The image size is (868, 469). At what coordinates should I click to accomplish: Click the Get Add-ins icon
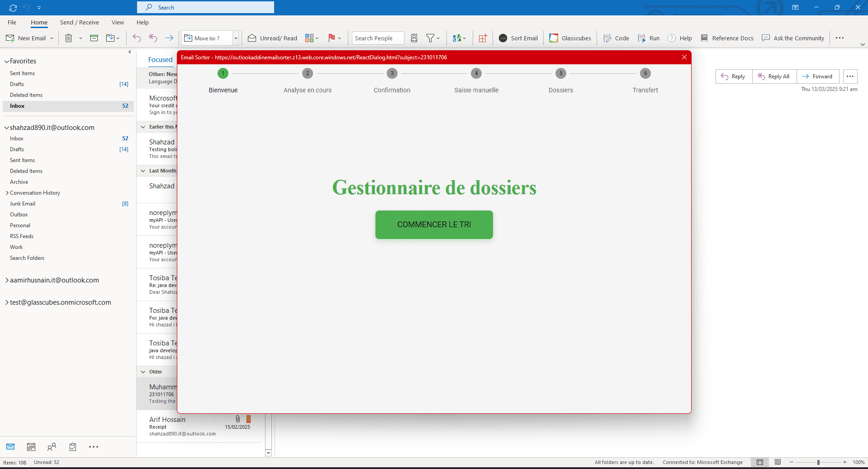[x=483, y=38]
